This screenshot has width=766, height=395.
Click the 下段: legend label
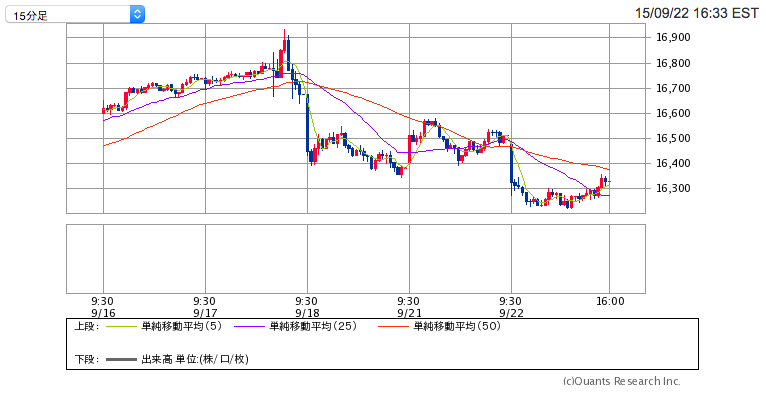[x=87, y=360]
